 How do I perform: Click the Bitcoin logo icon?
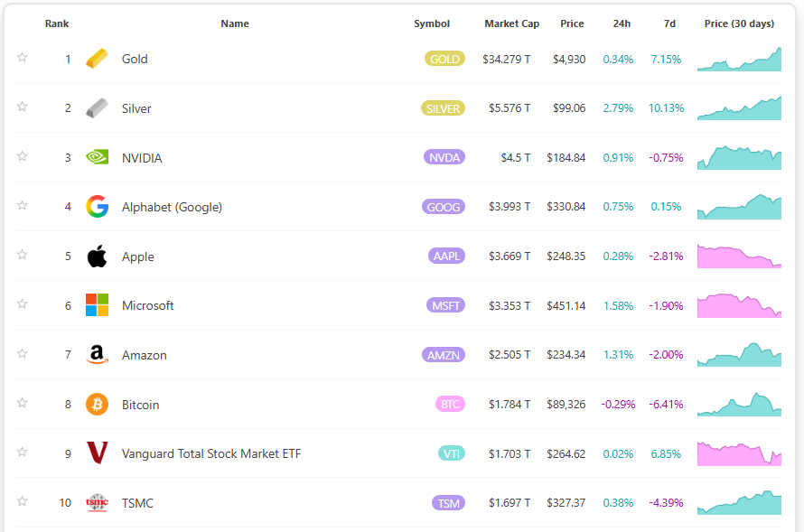click(x=97, y=405)
